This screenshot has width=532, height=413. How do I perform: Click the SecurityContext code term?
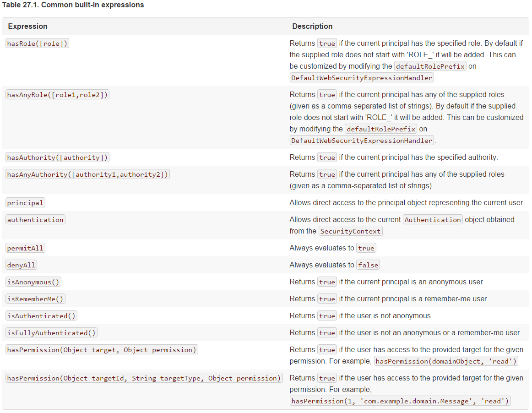pyautogui.click(x=350, y=231)
